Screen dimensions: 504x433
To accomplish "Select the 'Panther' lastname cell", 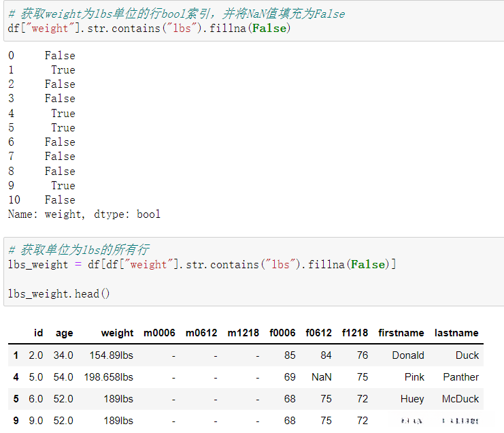I will (x=460, y=377).
